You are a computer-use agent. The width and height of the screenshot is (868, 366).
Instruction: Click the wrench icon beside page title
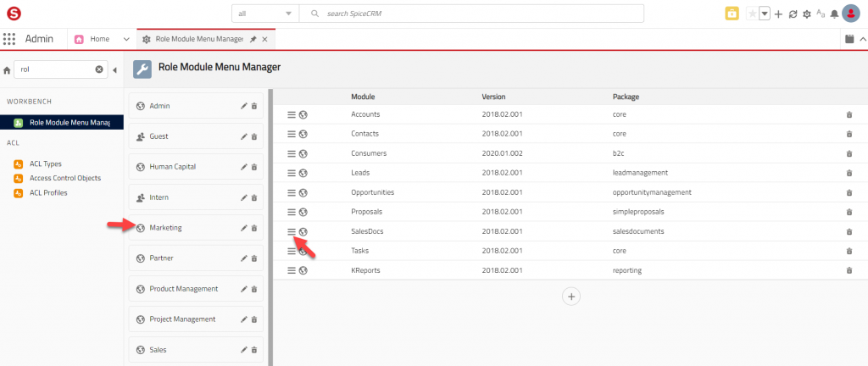tap(142, 69)
